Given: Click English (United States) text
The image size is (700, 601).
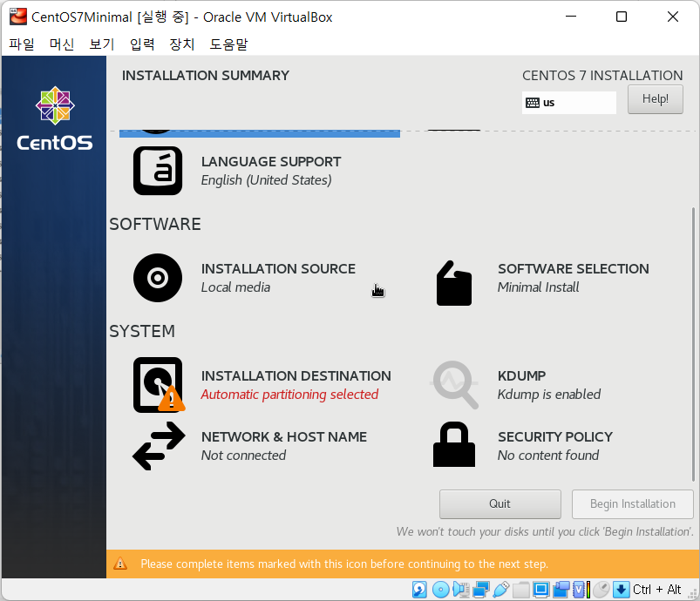Looking at the screenshot, I should click(x=266, y=180).
